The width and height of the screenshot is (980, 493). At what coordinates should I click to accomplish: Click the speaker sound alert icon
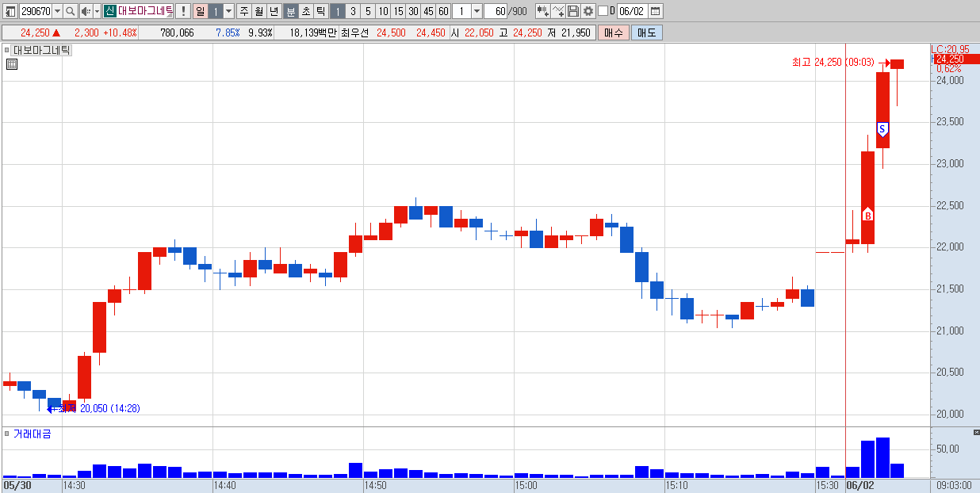click(x=86, y=11)
